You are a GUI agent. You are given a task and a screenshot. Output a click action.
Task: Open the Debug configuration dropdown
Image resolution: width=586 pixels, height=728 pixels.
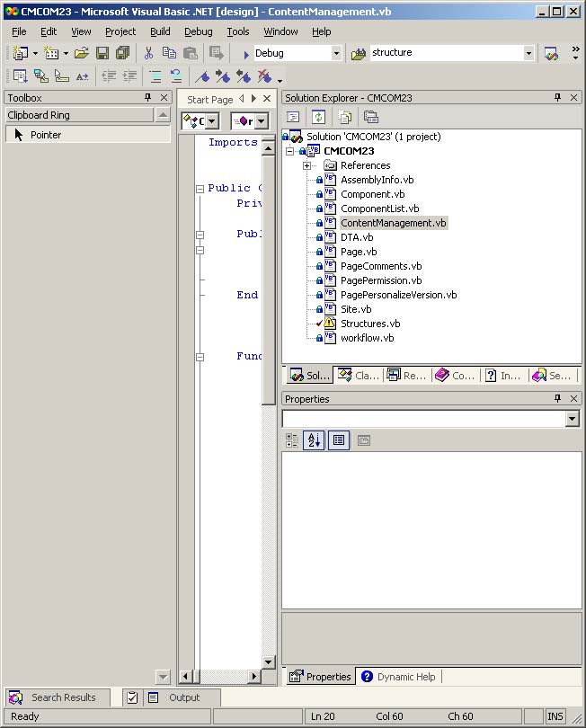(336, 53)
